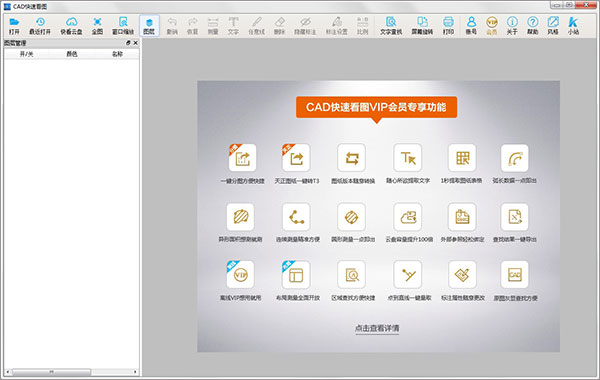Open the 最近打开 recent files icon

point(40,26)
